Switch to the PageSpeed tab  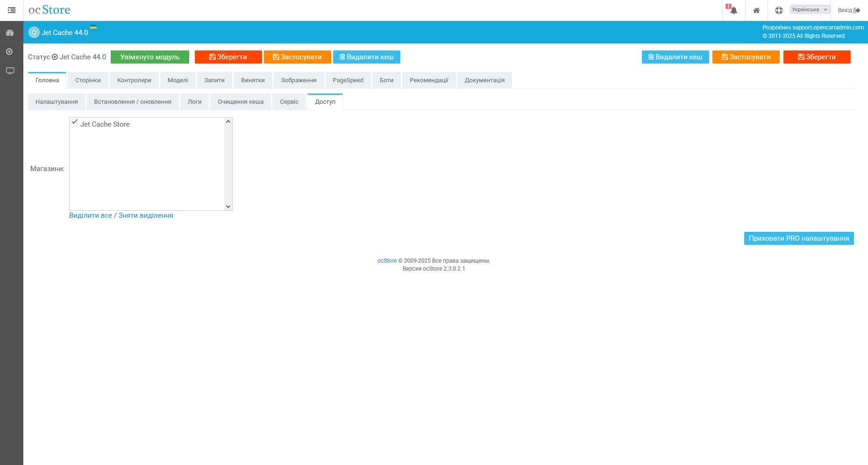tap(348, 80)
